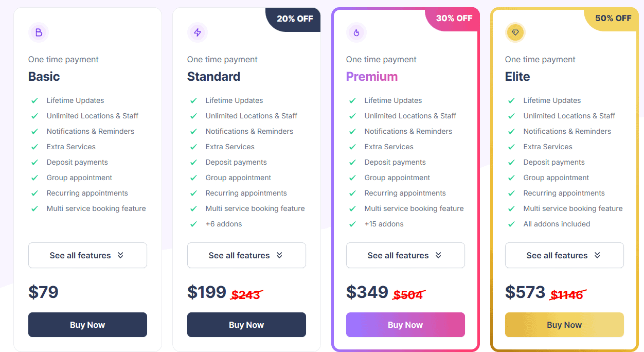Expand See all features on the Premium plan

[x=405, y=255]
